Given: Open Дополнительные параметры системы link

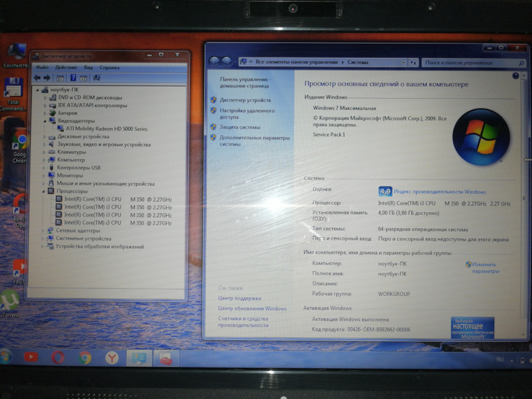Looking at the screenshot, I should [254, 141].
